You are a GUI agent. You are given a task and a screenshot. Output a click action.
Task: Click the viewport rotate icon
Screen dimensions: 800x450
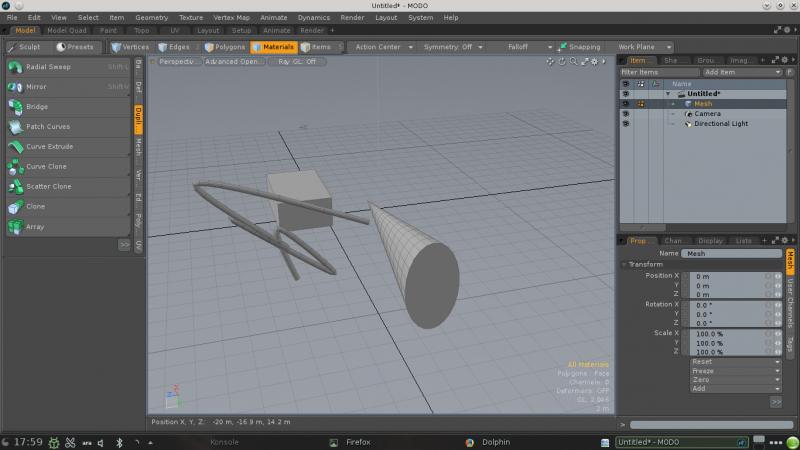click(x=562, y=61)
